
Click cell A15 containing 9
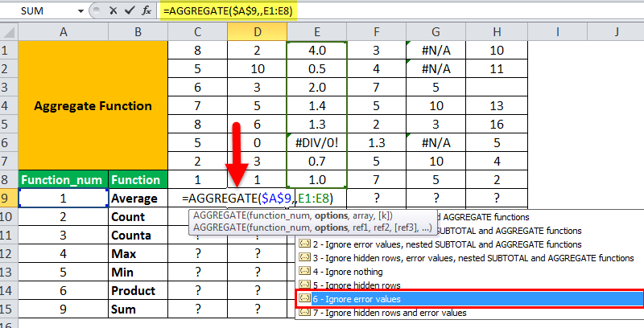(x=64, y=309)
